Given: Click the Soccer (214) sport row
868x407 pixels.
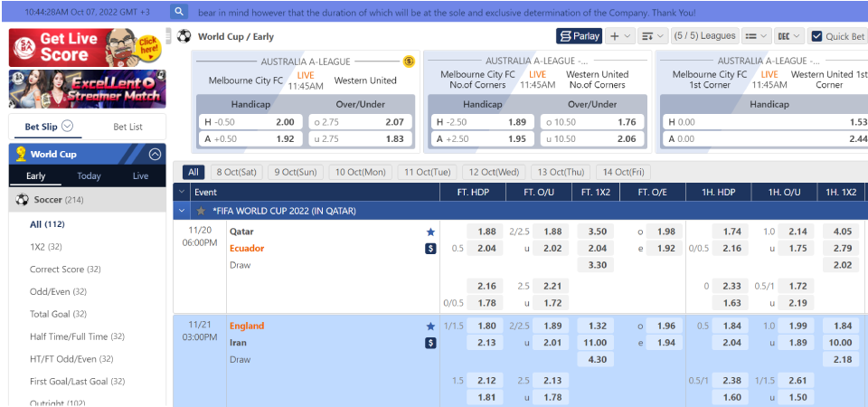Looking at the screenshot, I should 87,200.
